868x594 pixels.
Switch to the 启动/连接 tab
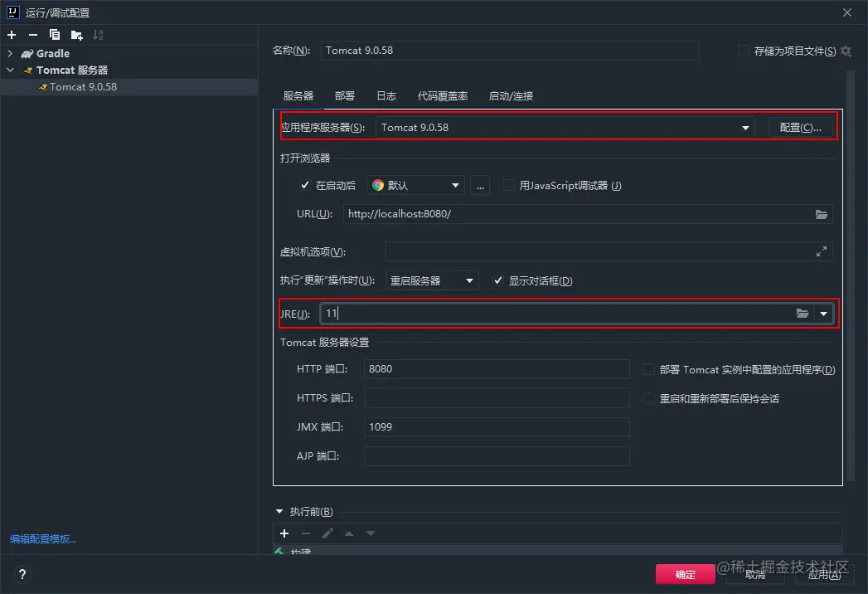511,96
